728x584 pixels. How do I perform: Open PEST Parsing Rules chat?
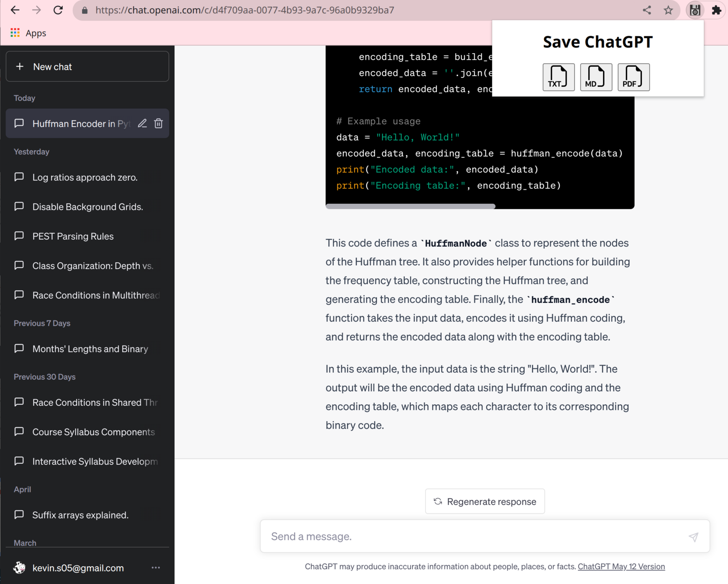(x=87, y=236)
